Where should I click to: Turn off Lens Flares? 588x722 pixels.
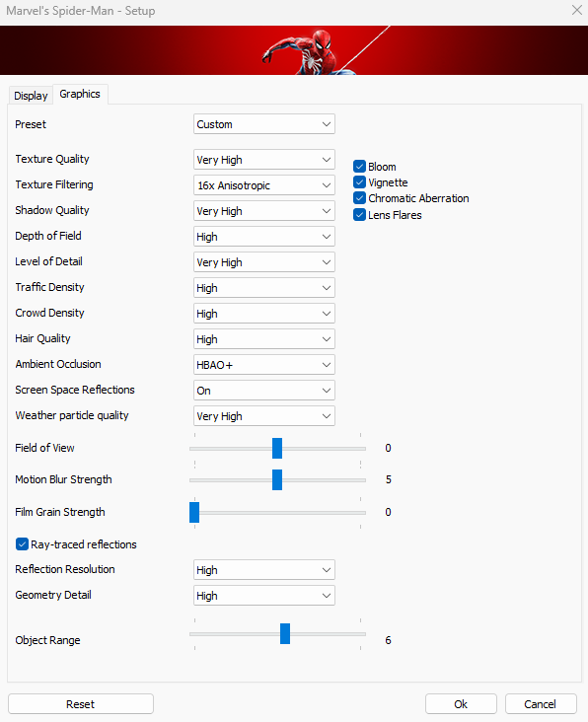click(x=360, y=215)
